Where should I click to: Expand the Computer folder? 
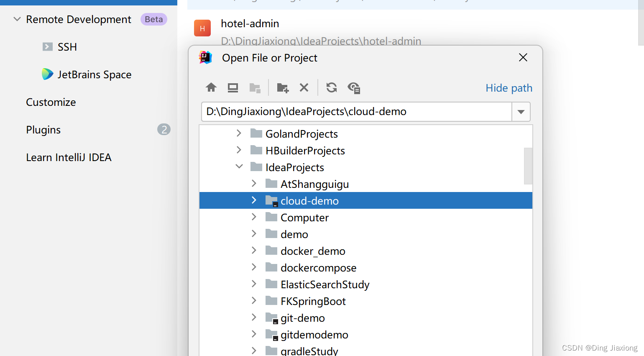pyautogui.click(x=254, y=217)
